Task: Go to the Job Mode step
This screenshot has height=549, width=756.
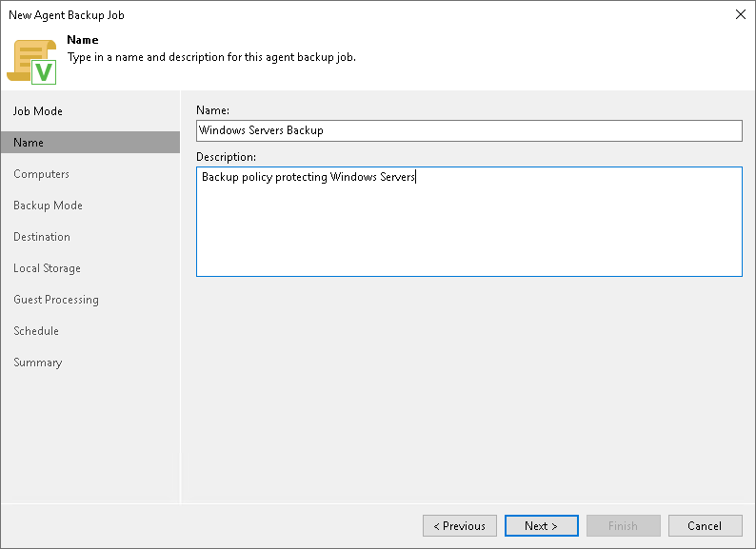Action: 38,111
